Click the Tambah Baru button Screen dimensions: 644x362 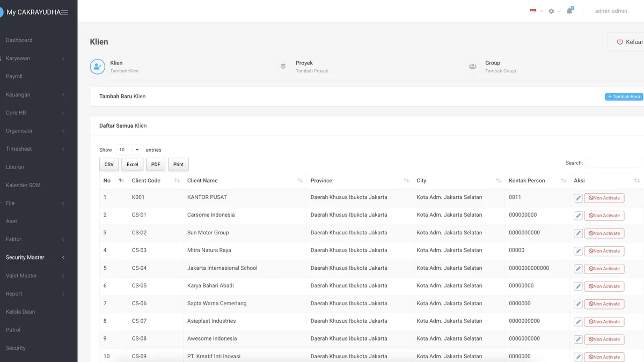624,97
